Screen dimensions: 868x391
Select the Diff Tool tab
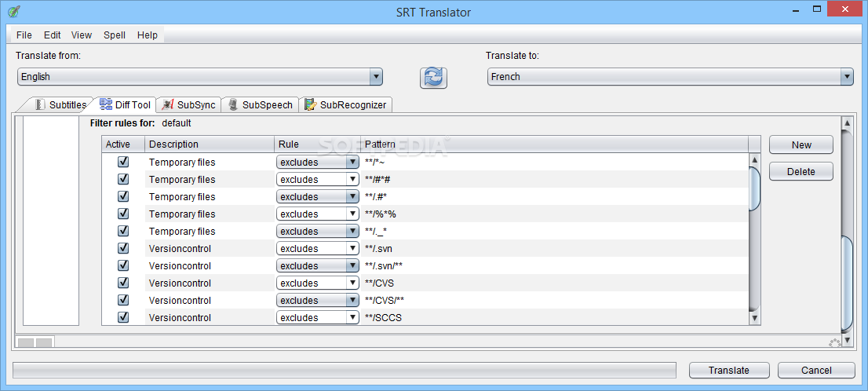click(125, 104)
